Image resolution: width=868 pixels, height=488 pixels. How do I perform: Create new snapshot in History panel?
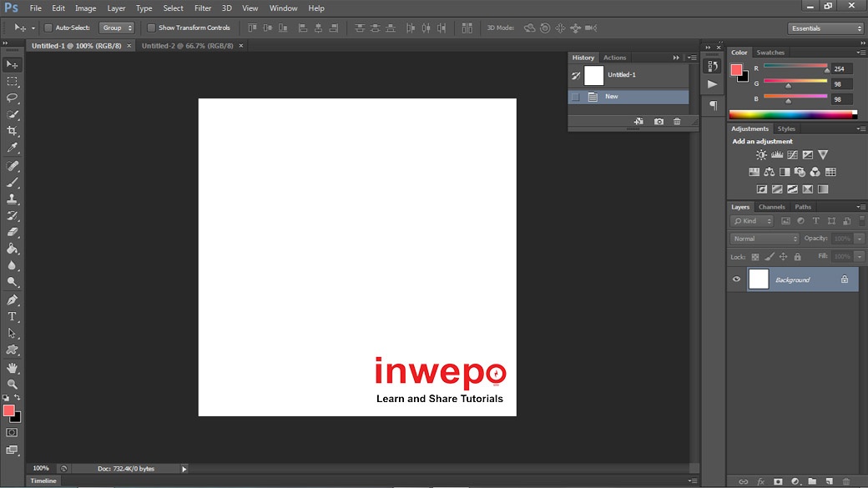coord(659,122)
